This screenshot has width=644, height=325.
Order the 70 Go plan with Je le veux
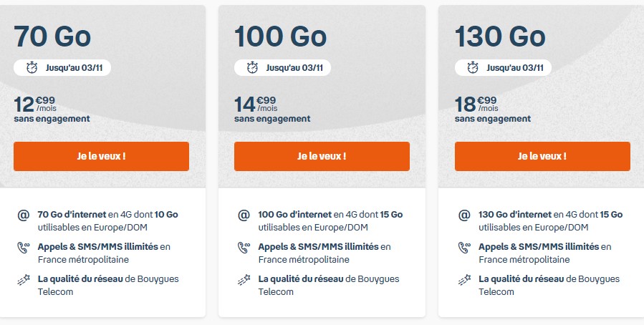[x=101, y=156]
